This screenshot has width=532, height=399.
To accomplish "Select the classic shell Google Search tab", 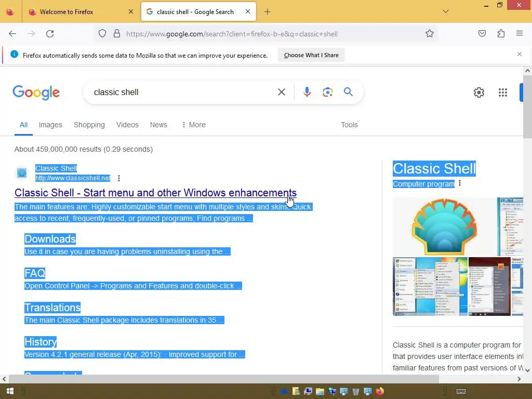I will pos(198,11).
